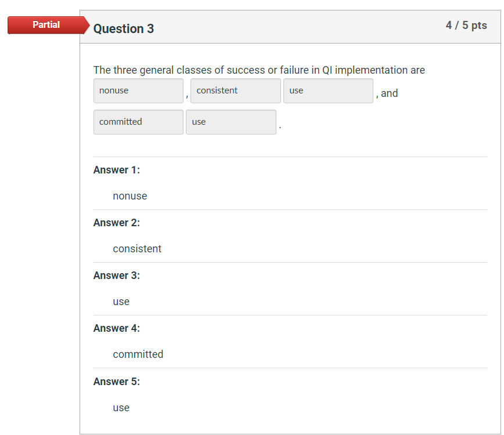
Task: Click the Answer 1 label
Action: point(116,169)
